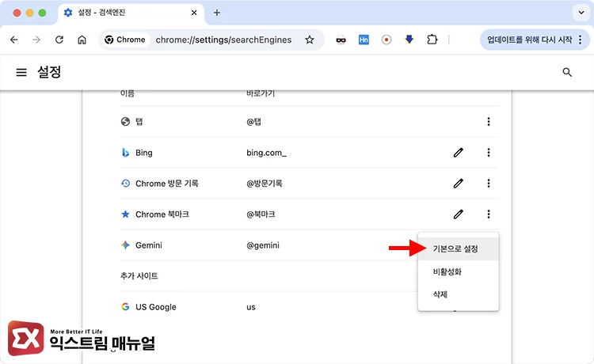Click the Chrome 방문 기록 row name
The height and width of the screenshot is (364, 594).
(167, 184)
